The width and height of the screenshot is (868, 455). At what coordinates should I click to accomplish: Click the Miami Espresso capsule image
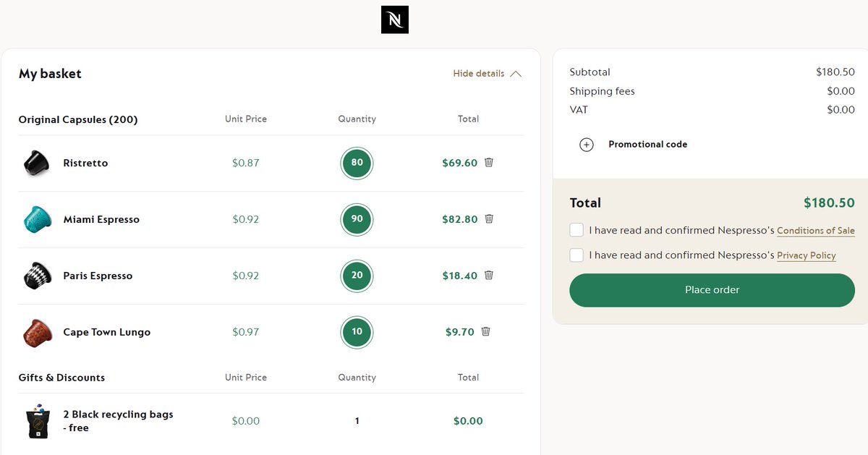(37, 219)
